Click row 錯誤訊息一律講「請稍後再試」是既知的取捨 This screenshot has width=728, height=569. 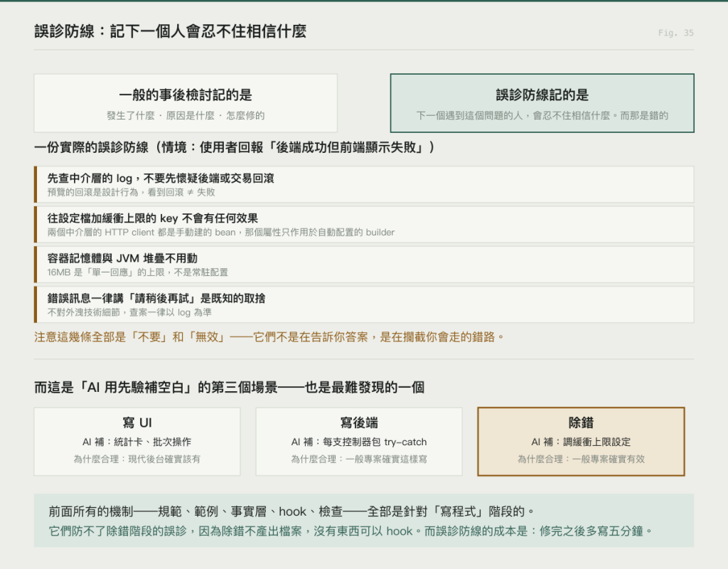click(364, 304)
